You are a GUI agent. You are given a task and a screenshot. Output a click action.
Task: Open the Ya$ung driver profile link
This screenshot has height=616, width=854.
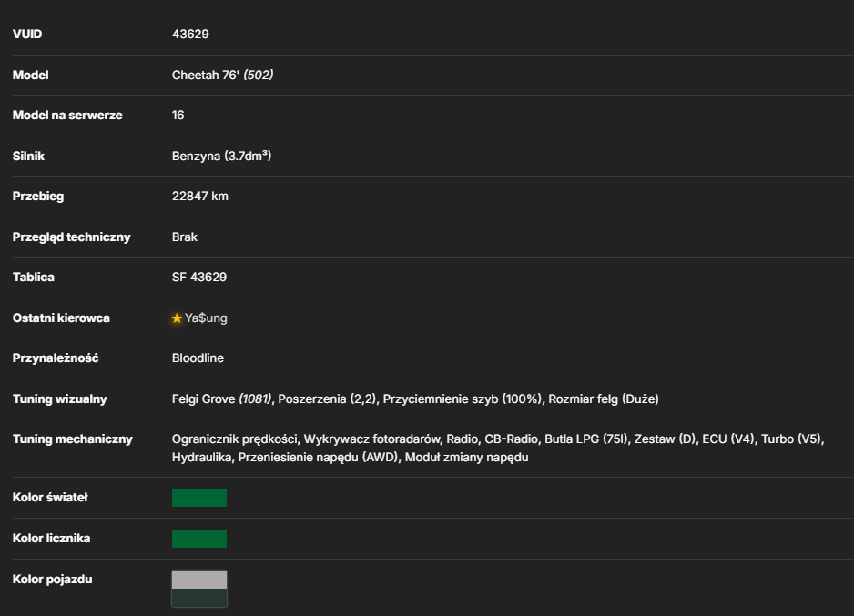206,318
